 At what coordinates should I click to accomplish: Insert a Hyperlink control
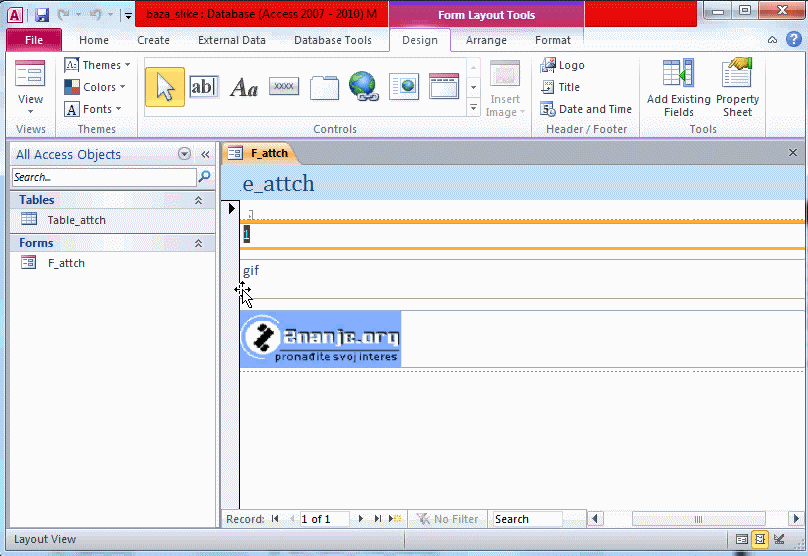point(364,87)
